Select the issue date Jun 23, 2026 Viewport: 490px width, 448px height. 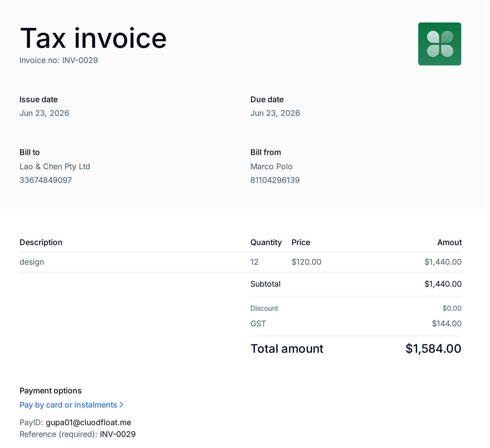click(44, 113)
